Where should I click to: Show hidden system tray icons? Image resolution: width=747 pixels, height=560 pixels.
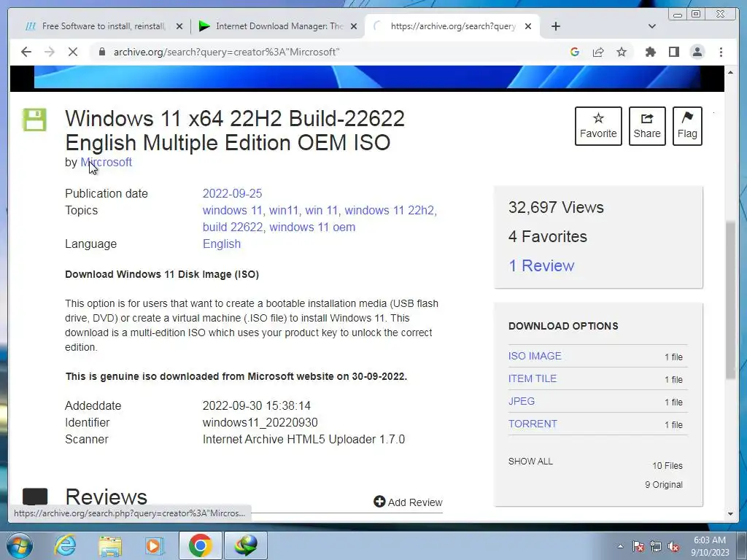pos(620,546)
